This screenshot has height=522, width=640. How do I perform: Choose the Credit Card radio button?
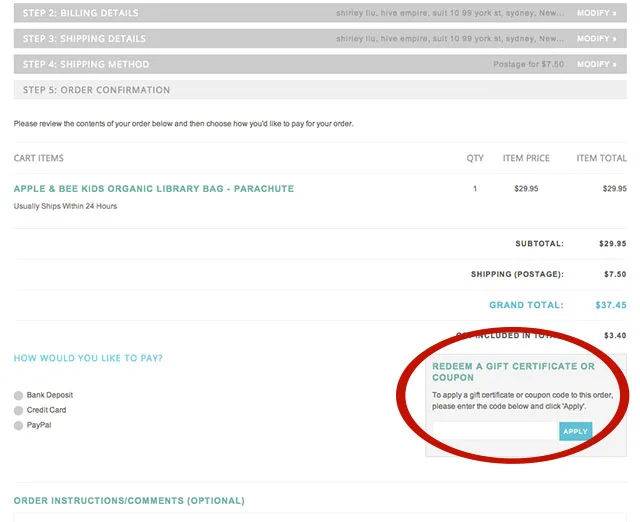point(18,411)
